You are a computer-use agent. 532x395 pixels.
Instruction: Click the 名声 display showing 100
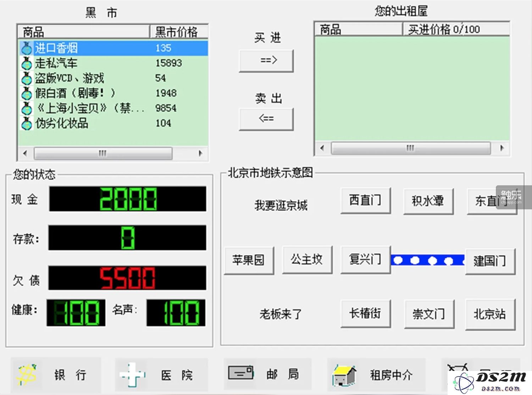click(x=176, y=313)
